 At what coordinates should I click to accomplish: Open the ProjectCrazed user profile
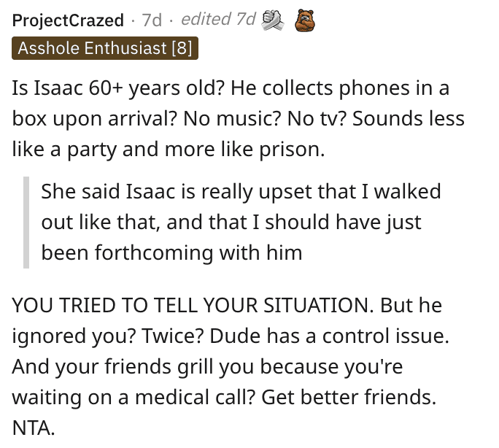click(x=68, y=20)
